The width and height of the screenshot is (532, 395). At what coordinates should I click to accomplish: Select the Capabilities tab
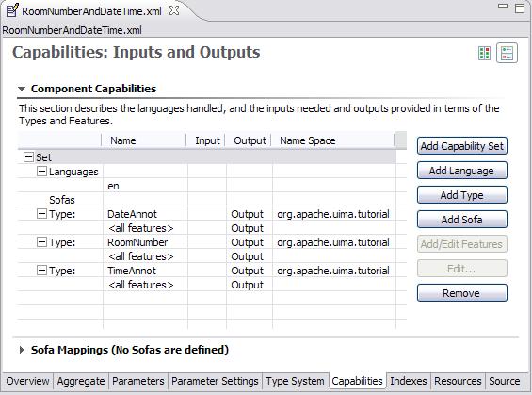(x=357, y=381)
